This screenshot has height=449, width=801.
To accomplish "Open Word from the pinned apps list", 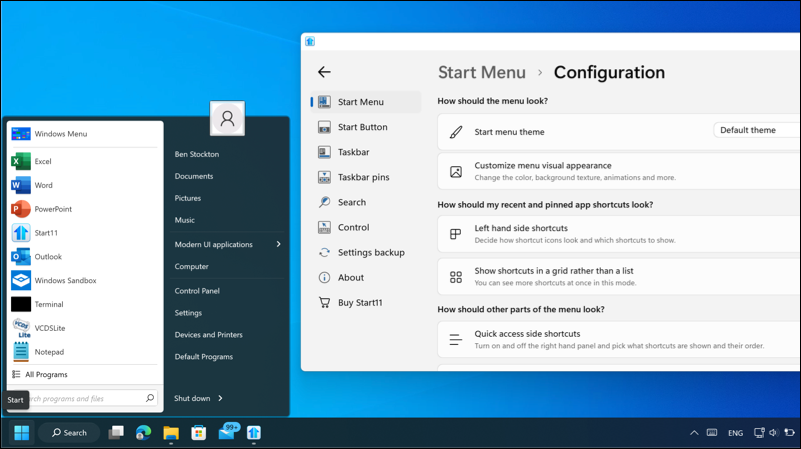I will [x=21, y=185].
